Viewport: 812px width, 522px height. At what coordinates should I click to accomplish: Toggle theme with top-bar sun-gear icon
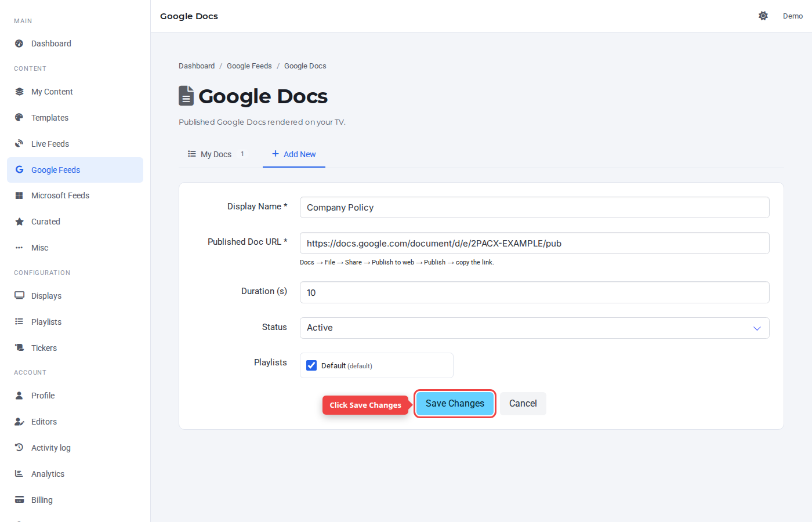(x=763, y=16)
